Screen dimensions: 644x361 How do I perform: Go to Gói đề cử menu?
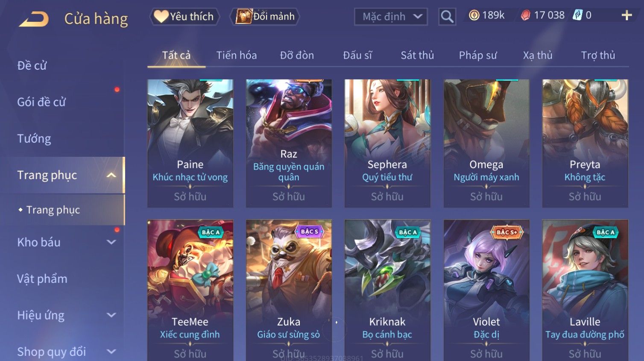click(x=41, y=102)
